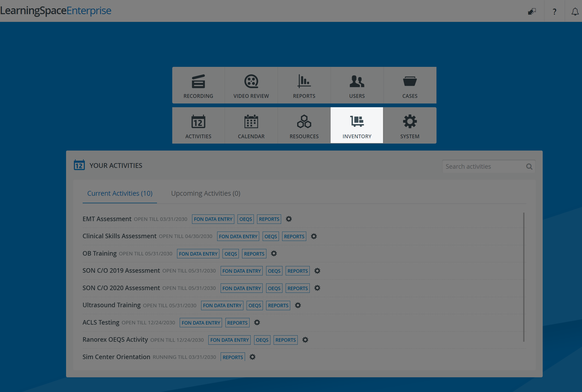582x392 pixels.
Task: Open the Reports module tile
Action: 304,85
